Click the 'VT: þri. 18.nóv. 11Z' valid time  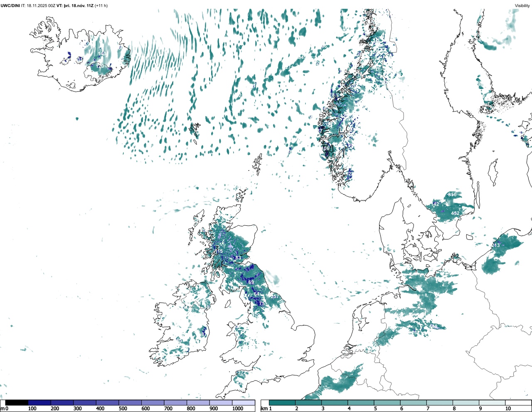click(75, 6)
